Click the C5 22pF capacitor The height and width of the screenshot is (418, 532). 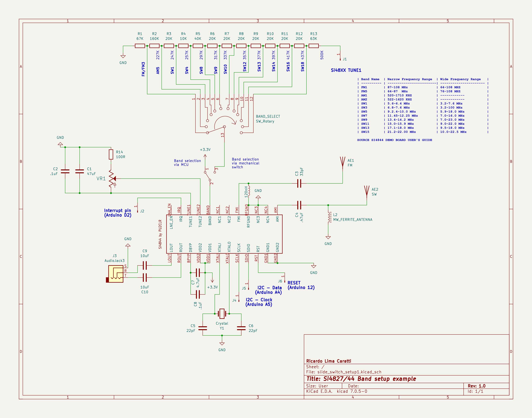click(x=203, y=328)
